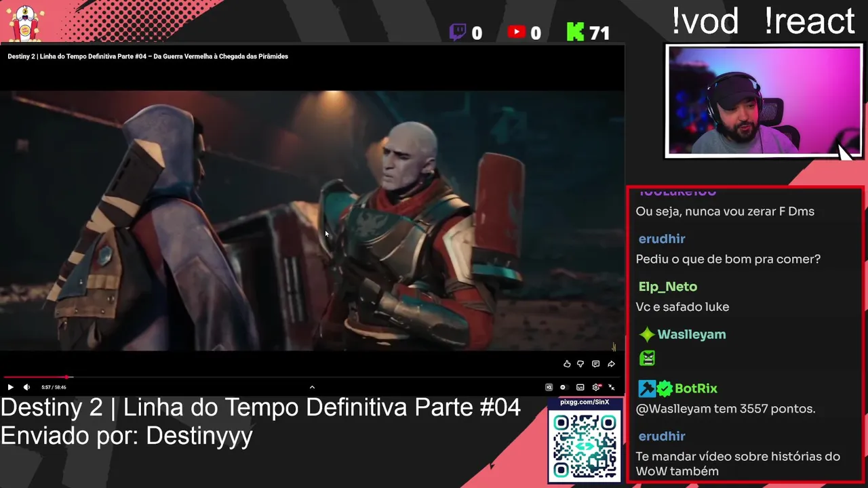The height and width of the screenshot is (488, 868).
Task: Turn on subtitles with captions icon
Action: click(x=580, y=387)
